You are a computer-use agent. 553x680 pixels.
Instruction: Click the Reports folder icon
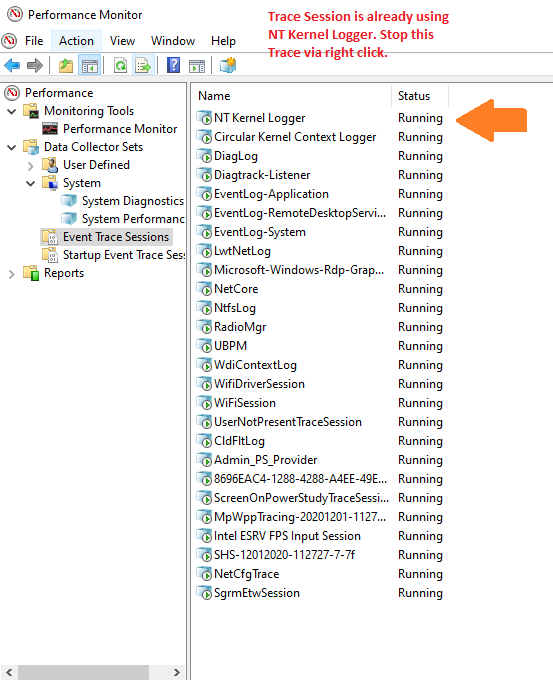[x=31, y=273]
